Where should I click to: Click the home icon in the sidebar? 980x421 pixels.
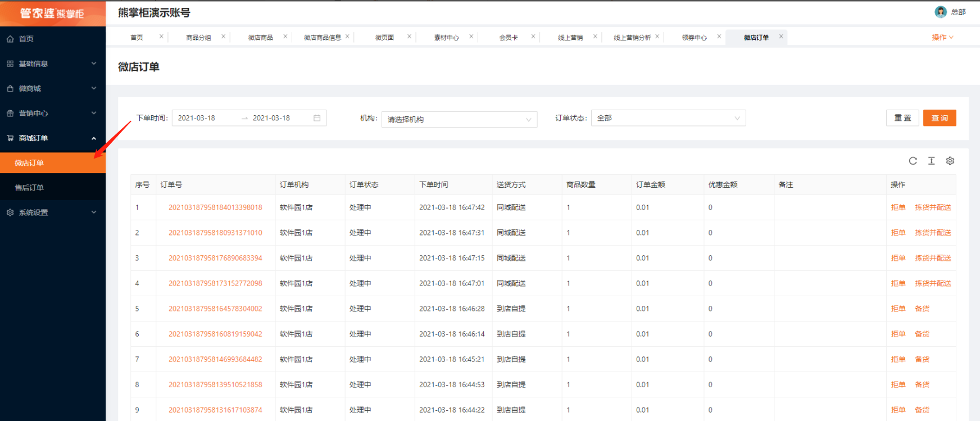(10, 39)
